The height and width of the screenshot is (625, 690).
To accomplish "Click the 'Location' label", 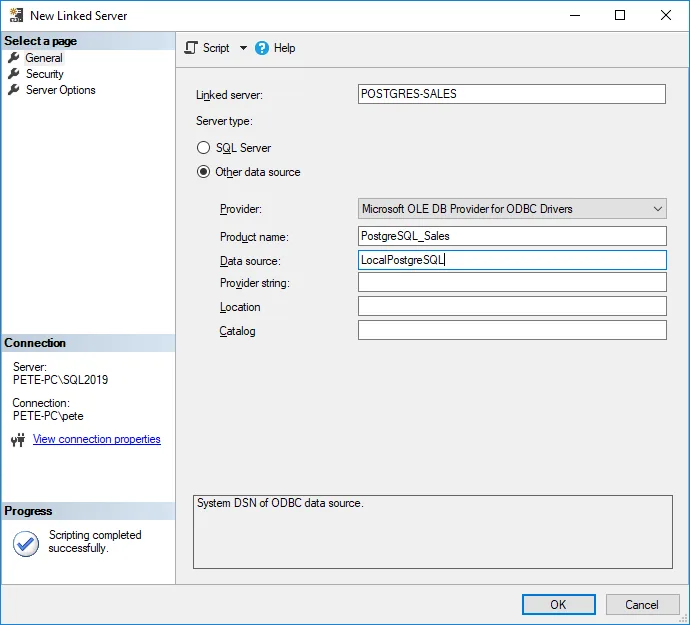I will pos(240,307).
